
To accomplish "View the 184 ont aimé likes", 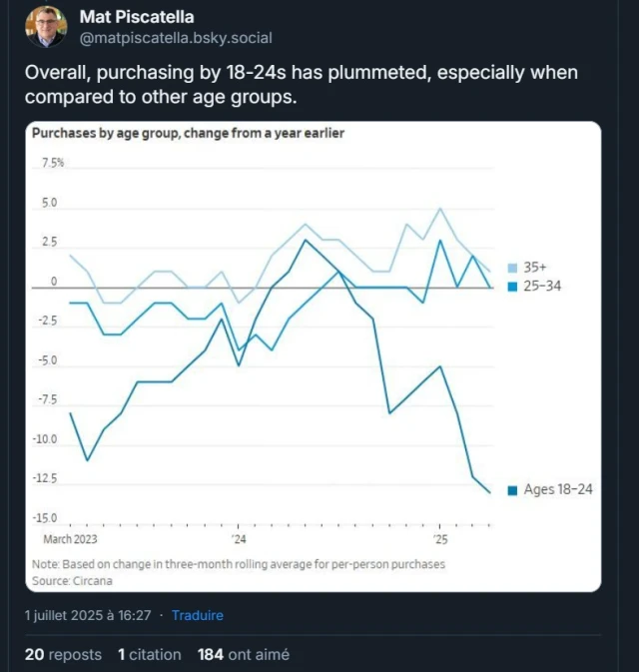I will pos(244,654).
